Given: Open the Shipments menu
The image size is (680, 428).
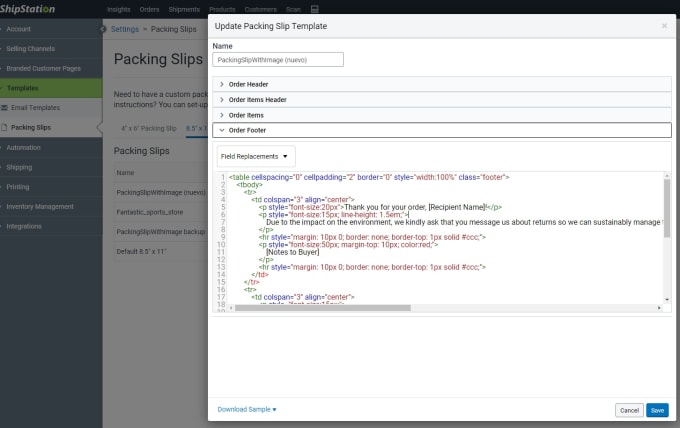Looking at the screenshot, I should (x=184, y=9).
